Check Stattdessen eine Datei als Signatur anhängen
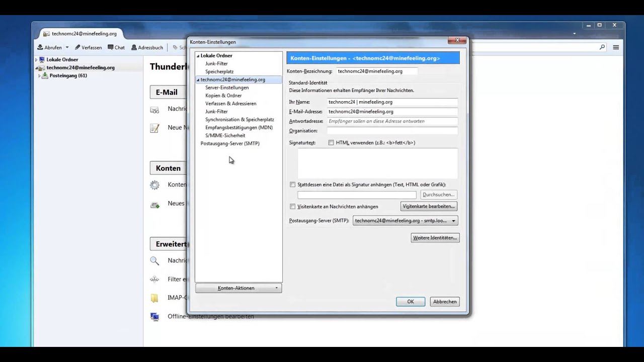The height and width of the screenshot is (362, 644). coord(292,185)
